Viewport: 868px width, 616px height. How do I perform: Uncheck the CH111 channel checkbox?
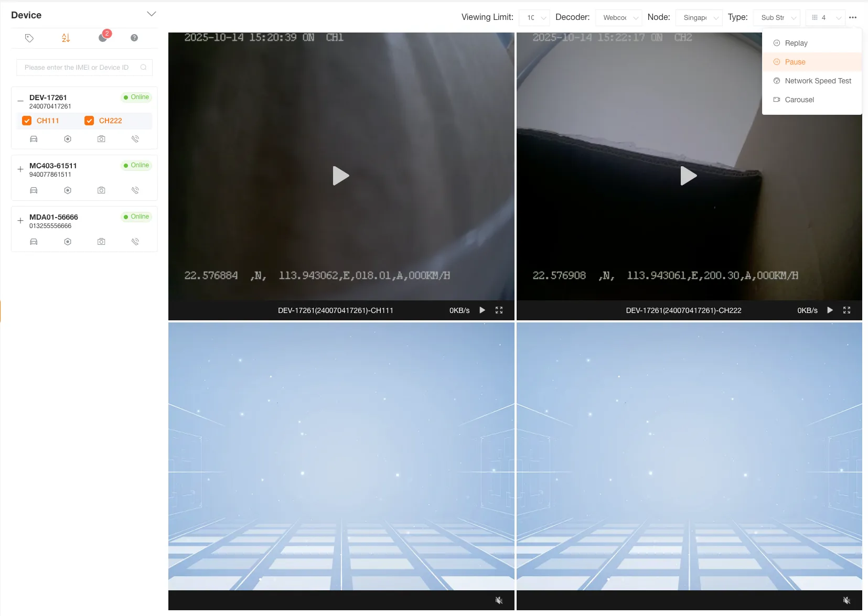point(26,120)
